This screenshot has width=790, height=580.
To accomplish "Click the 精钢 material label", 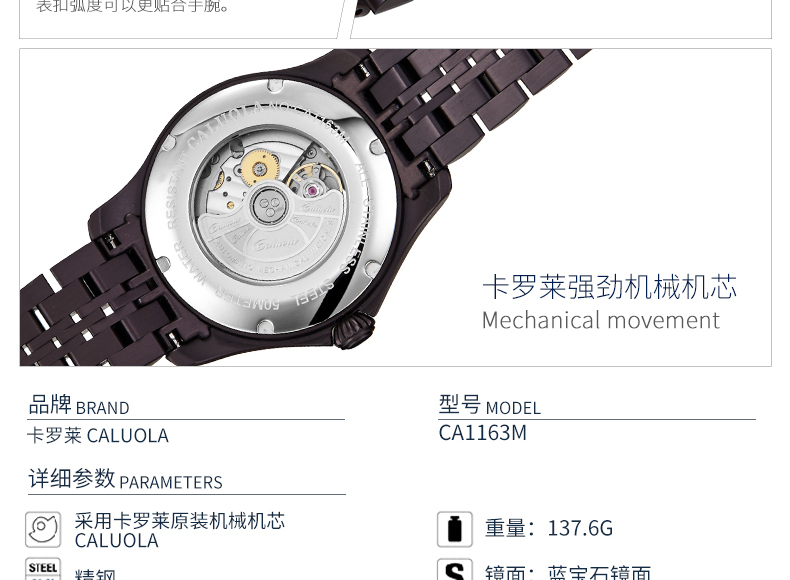I will [95, 574].
